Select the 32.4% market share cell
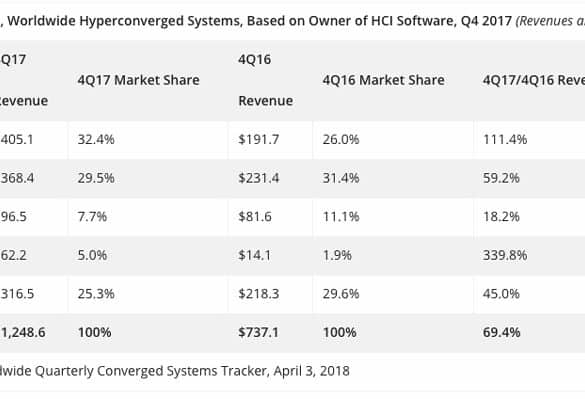 [x=148, y=140]
